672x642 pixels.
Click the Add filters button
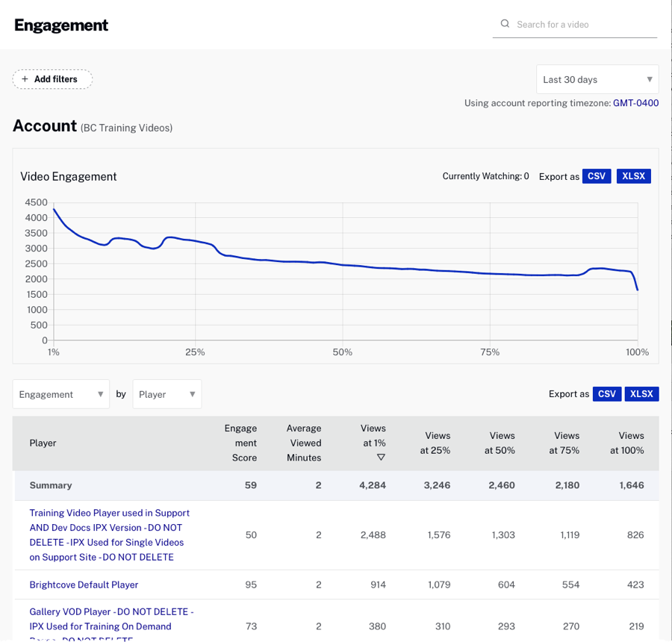[x=53, y=79]
